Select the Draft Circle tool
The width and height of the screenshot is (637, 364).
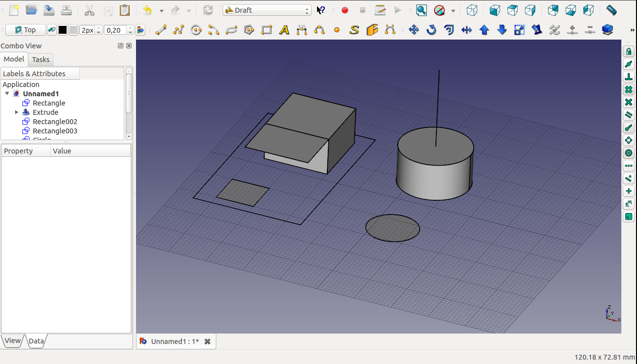coord(196,30)
